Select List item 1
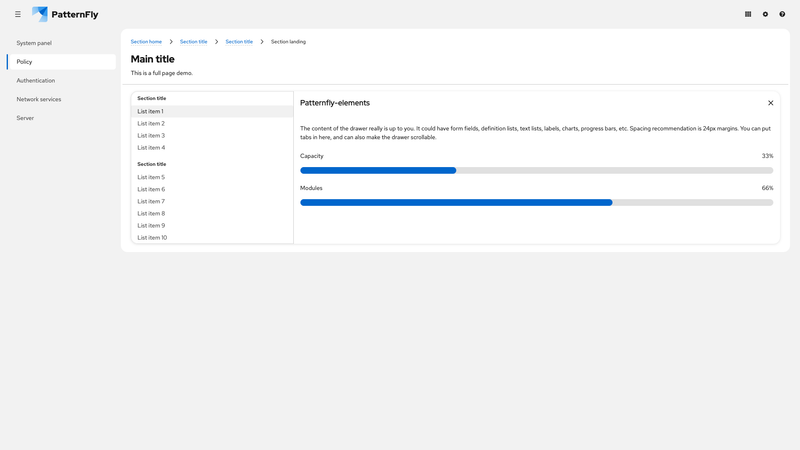The width and height of the screenshot is (800, 450). pyautogui.click(x=150, y=111)
